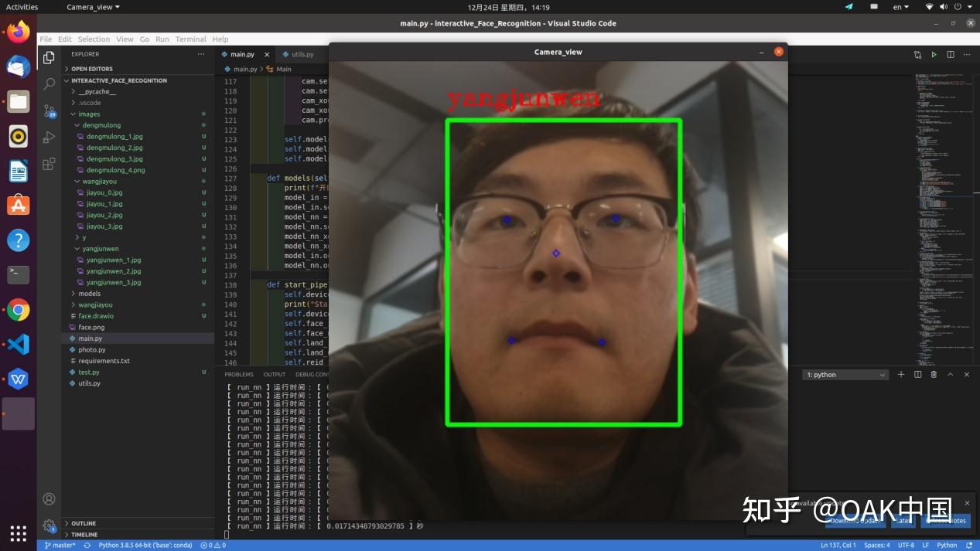Open the Manage gear icon
This screenshot has width=980, height=551.
coord(49,525)
